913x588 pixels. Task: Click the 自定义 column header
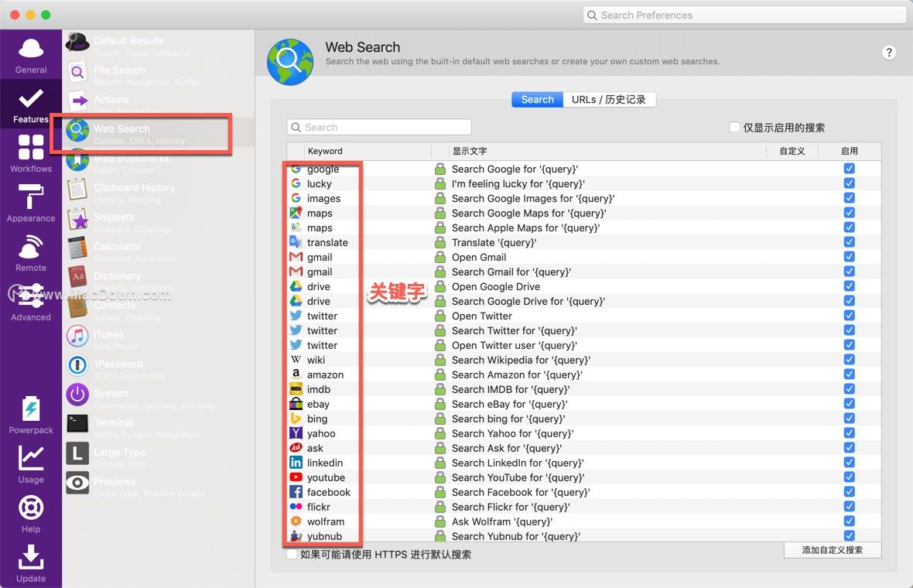792,152
